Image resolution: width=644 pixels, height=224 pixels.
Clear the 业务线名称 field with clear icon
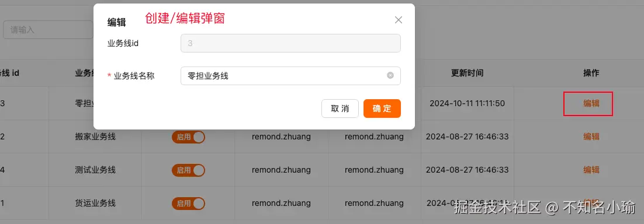pyautogui.click(x=390, y=75)
